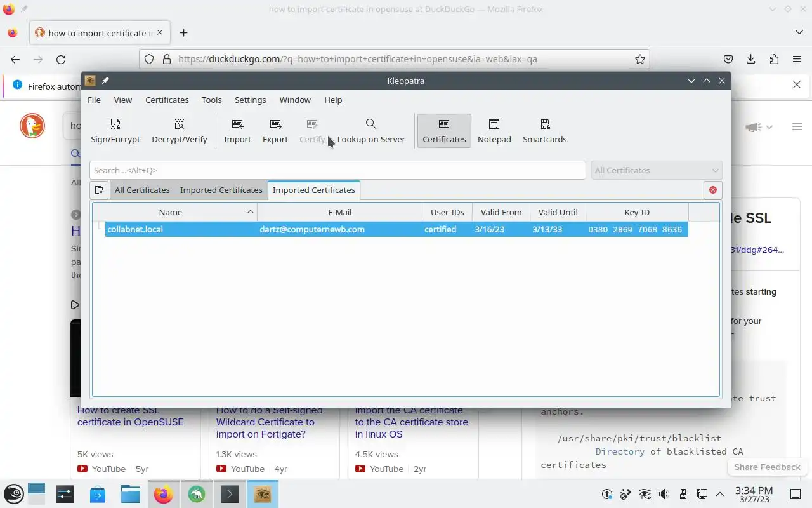Open Kleopatra View menu

(x=123, y=100)
